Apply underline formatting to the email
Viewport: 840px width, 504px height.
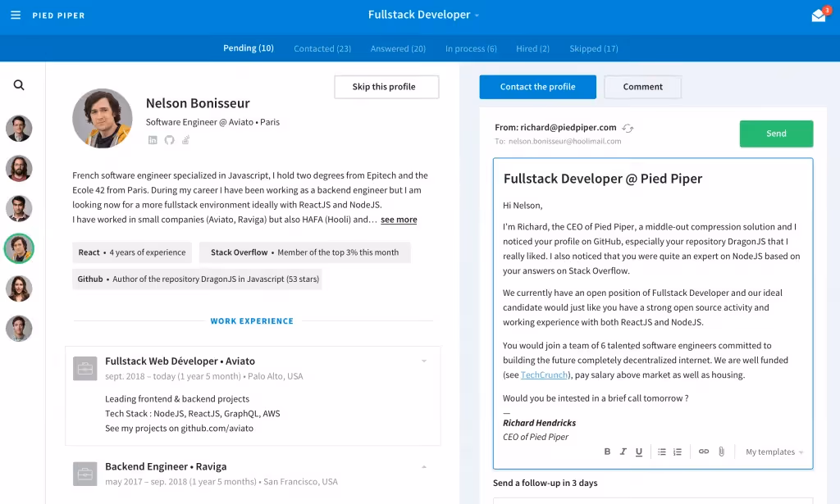tap(639, 452)
